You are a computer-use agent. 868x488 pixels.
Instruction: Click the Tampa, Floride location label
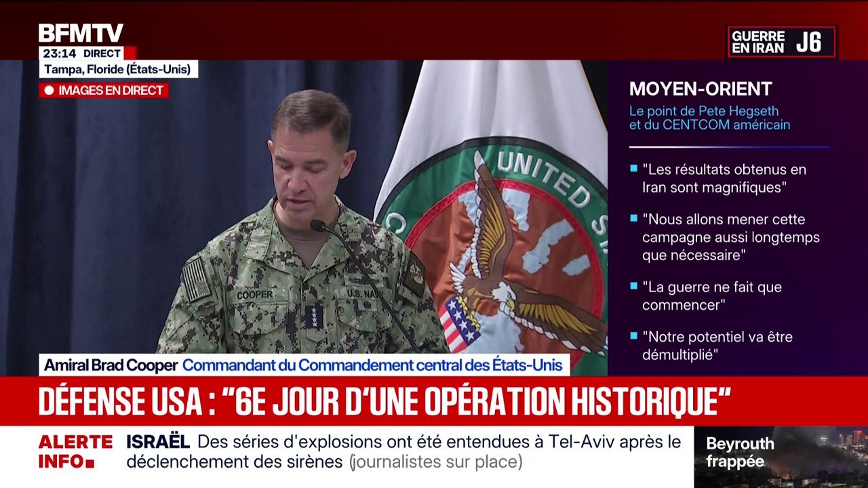(x=119, y=69)
